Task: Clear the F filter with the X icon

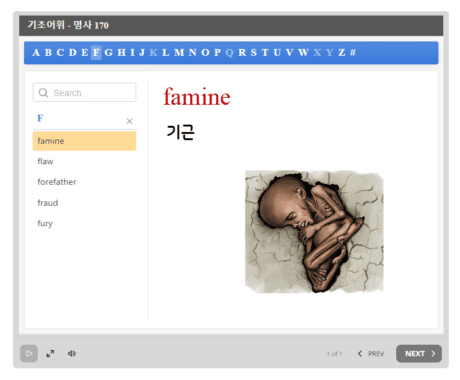Action: tap(130, 121)
